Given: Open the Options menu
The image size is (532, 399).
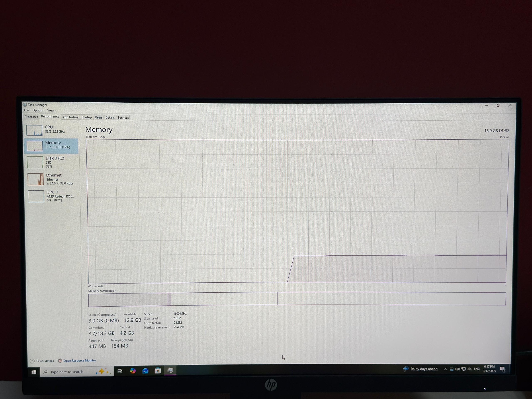Looking at the screenshot, I should pyautogui.click(x=38, y=110).
